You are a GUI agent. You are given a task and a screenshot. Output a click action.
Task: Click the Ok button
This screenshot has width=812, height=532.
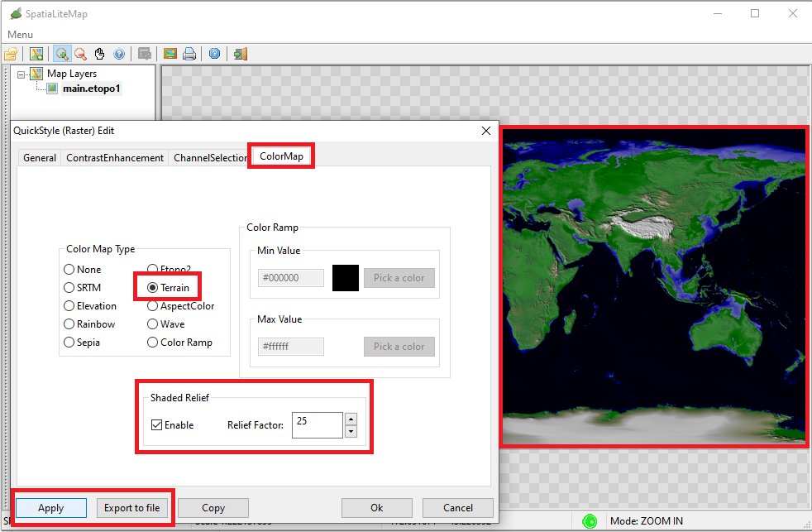tap(377, 508)
